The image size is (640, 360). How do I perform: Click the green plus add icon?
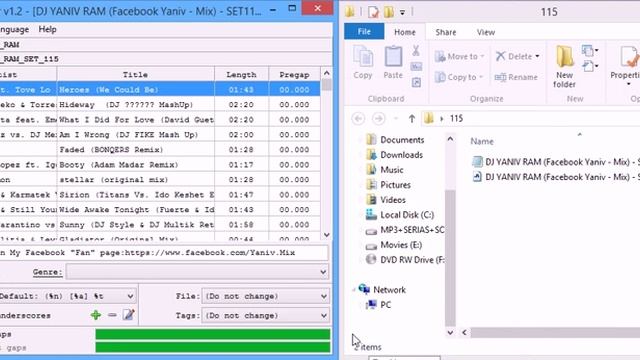[96, 315]
